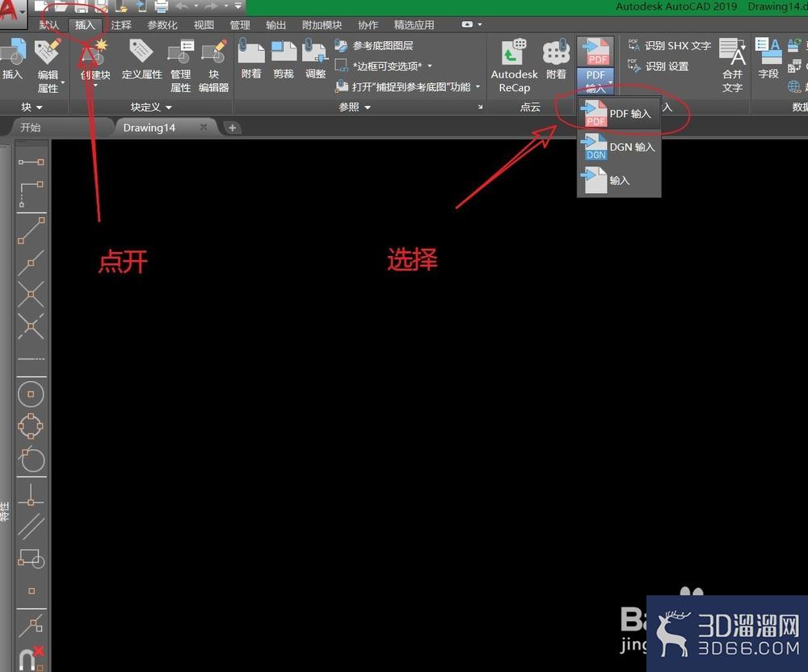The image size is (808, 672).
Task: Close the Drawing14 tab
Action: pos(204,127)
